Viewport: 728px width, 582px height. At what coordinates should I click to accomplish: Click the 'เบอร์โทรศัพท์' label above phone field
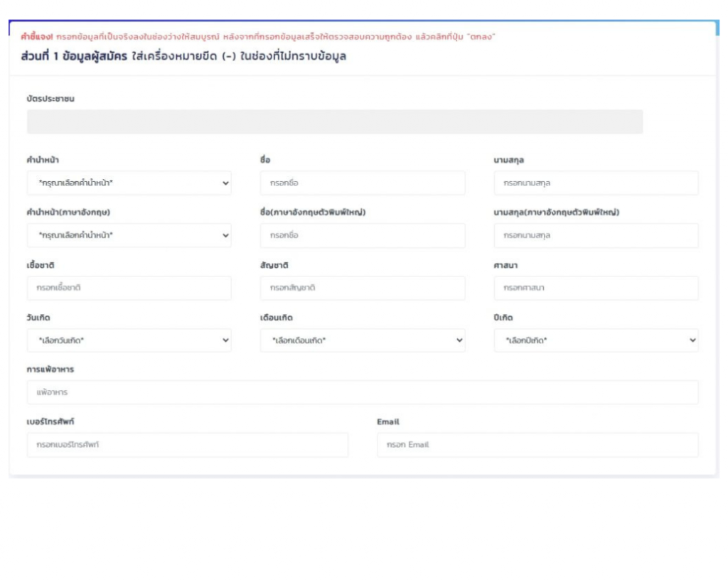[x=50, y=422]
